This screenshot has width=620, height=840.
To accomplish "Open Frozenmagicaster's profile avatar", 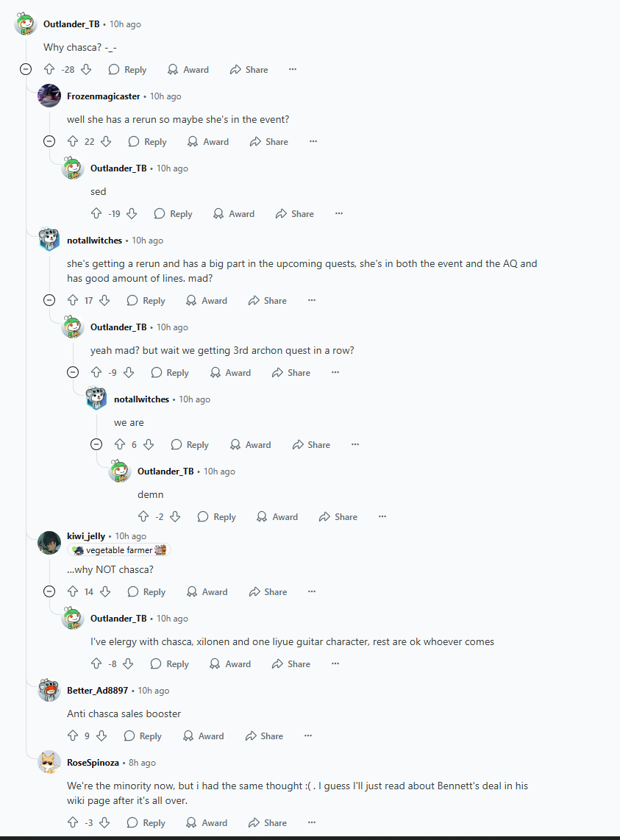I will 49,96.
